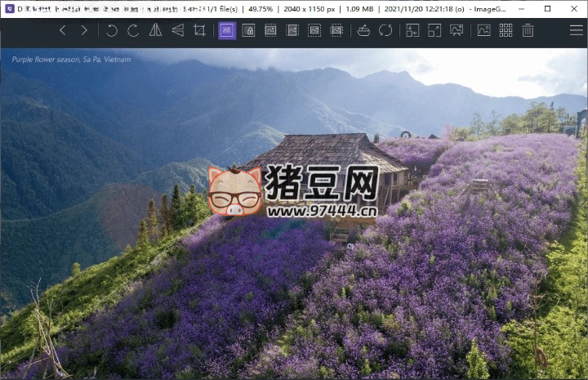588x380 pixels.
Task: Minimize the ImageGlass window
Action: pos(522,9)
